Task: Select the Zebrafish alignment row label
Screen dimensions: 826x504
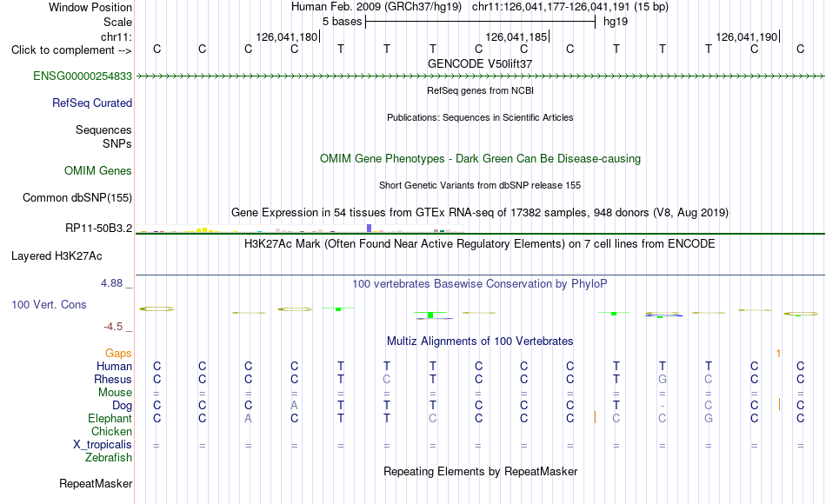Action: (109, 458)
